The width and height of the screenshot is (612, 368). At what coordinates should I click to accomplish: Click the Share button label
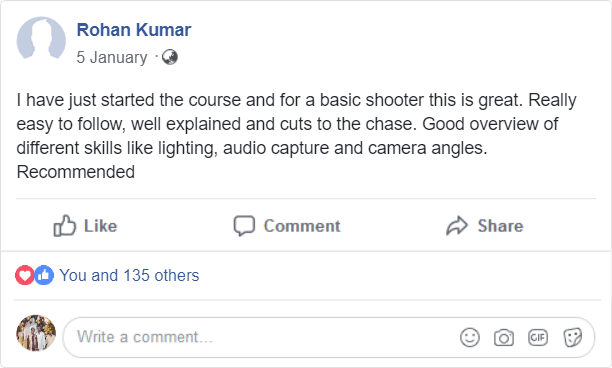click(500, 226)
